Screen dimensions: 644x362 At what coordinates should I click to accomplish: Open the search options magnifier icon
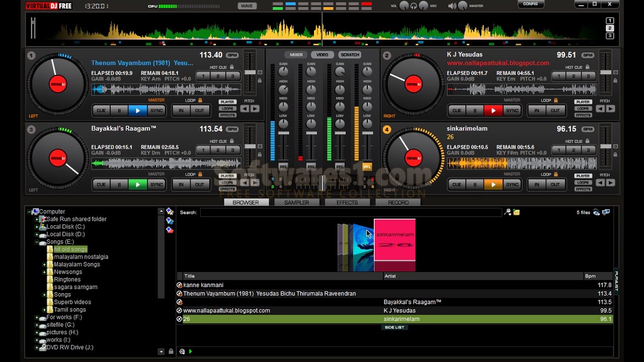coord(508,212)
